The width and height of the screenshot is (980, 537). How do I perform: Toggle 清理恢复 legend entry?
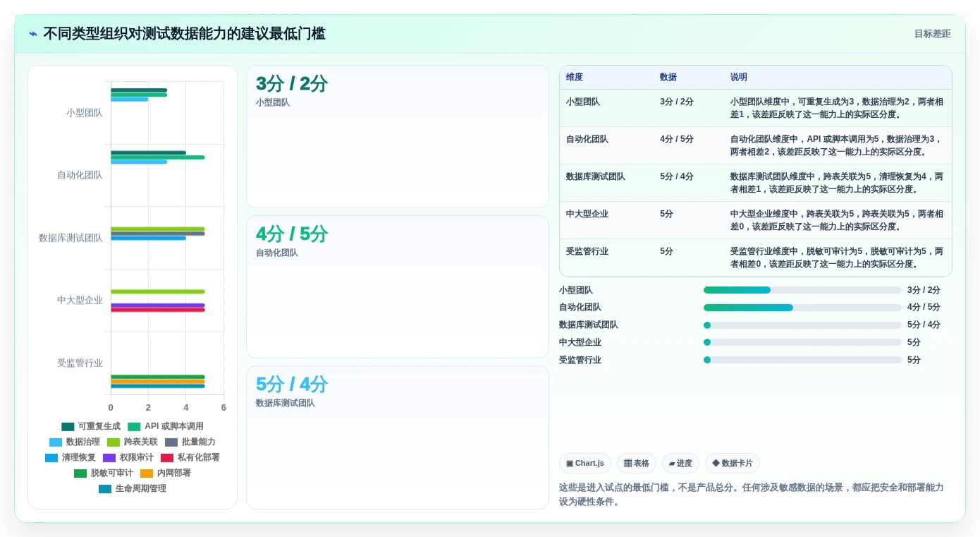click(x=71, y=457)
